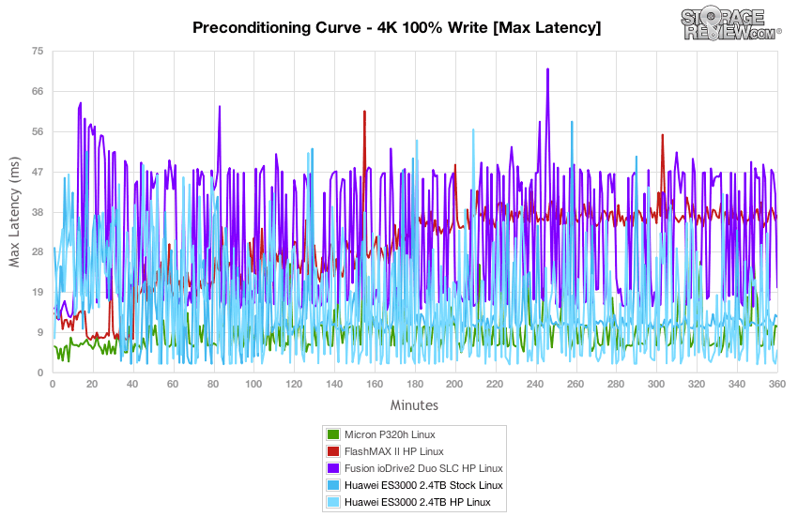Click the x-axis tick label 340
Screen dimensions: 798x532
coord(736,384)
